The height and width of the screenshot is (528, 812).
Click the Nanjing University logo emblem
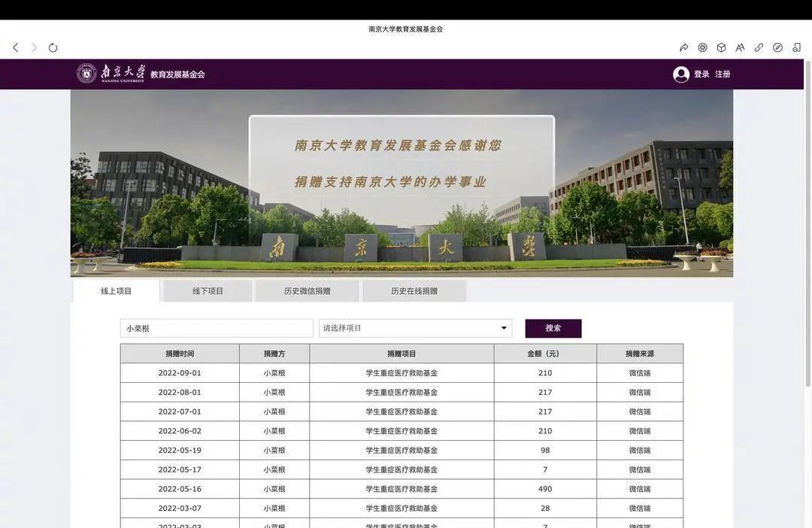86,74
